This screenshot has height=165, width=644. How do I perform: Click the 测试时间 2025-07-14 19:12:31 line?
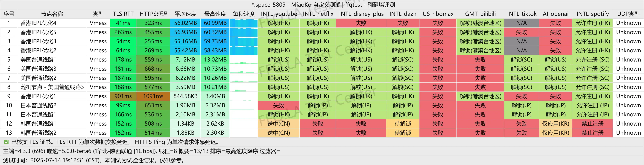94,160
